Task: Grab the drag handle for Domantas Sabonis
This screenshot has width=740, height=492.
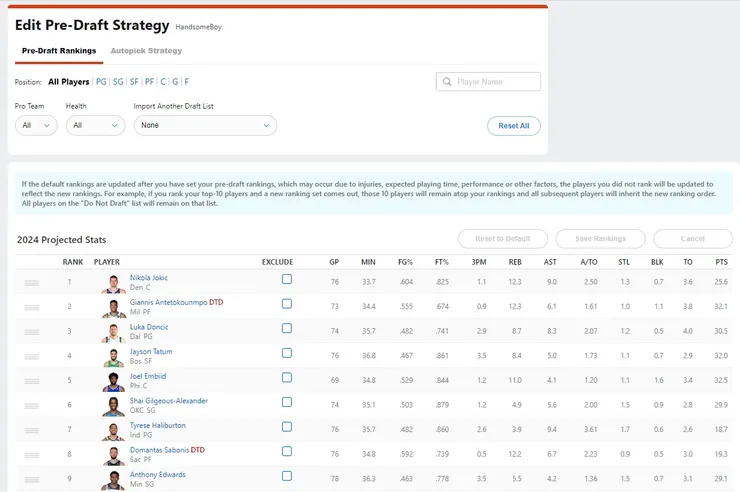Action: pyautogui.click(x=32, y=455)
